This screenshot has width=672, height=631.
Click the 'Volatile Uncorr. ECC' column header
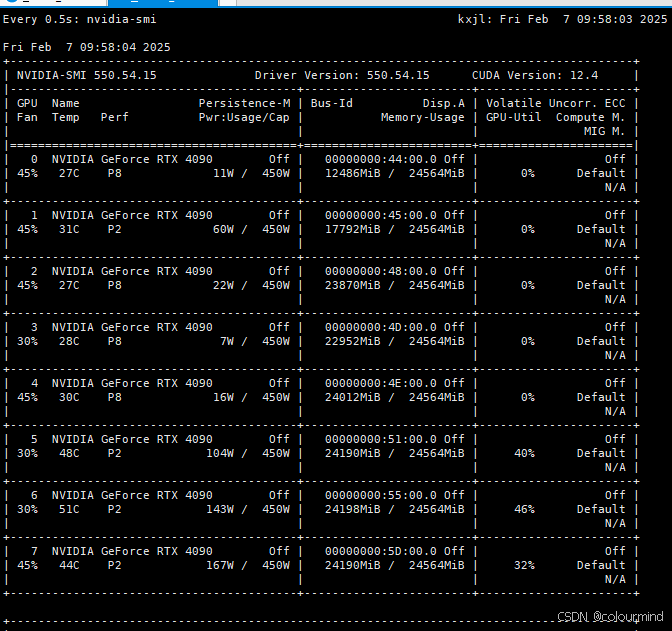[x=555, y=103]
